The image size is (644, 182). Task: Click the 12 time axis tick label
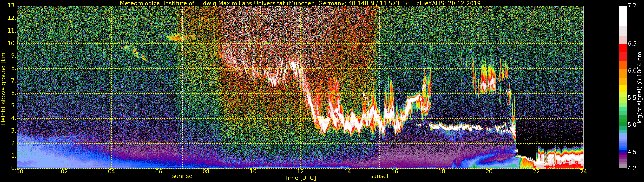(x=300, y=171)
